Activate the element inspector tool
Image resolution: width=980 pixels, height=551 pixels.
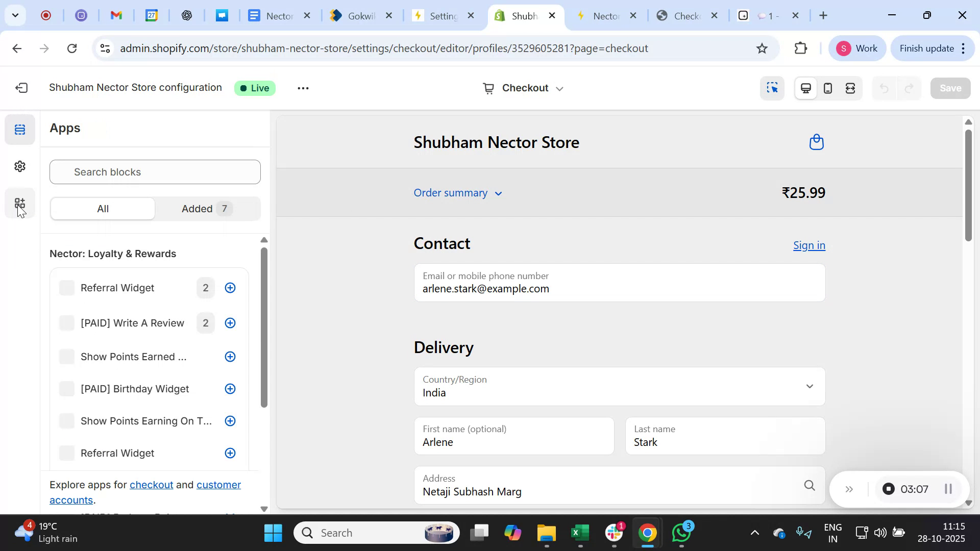(772, 88)
